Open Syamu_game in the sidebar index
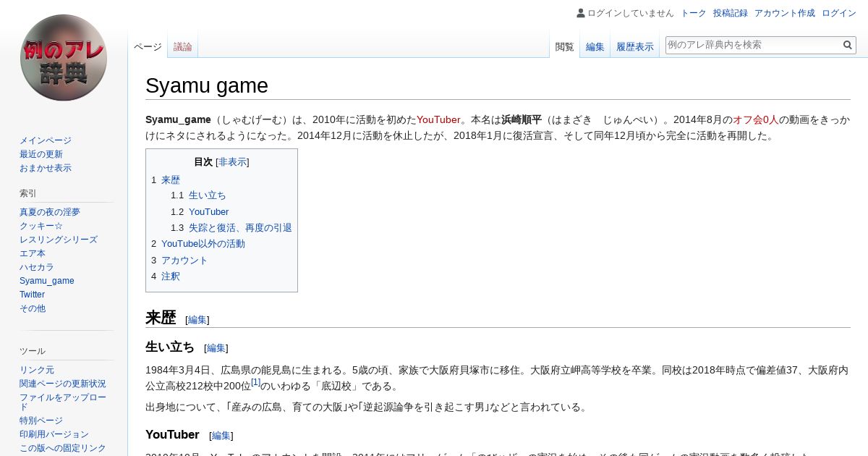The height and width of the screenshot is (456, 868). pyautogui.click(x=47, y=281)
